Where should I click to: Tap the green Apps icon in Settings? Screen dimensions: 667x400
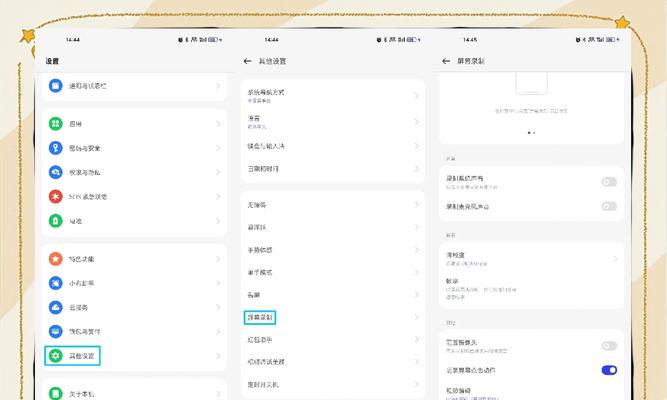pyautogui.click(x=56, y=125)
